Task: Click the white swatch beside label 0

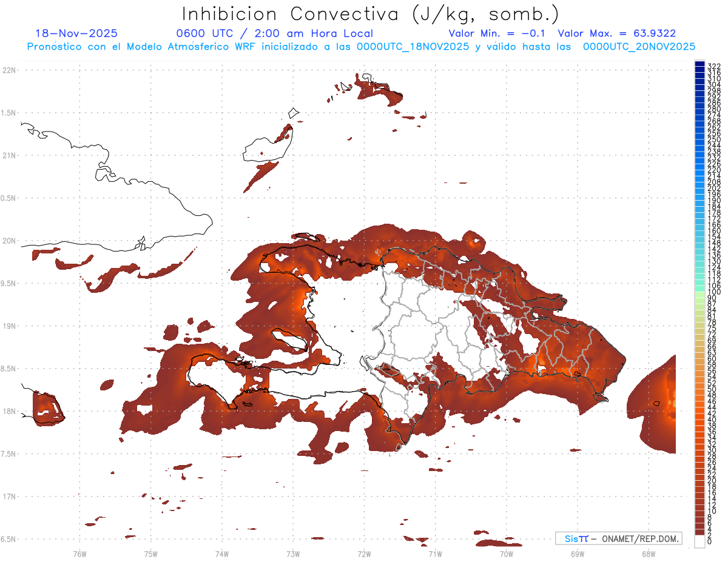Action: (x=699, y=541)
